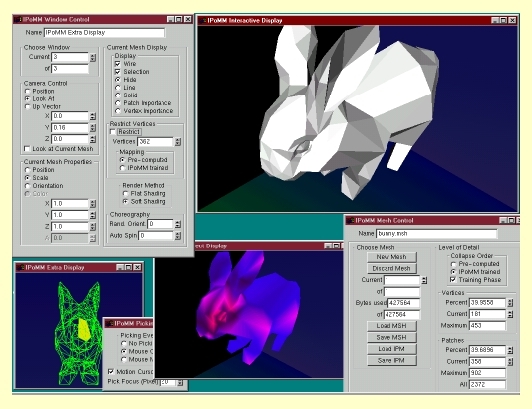Viewport: 532px width, 409px height.
Task: Click the mesh scale X stepper
Action: 93,204
